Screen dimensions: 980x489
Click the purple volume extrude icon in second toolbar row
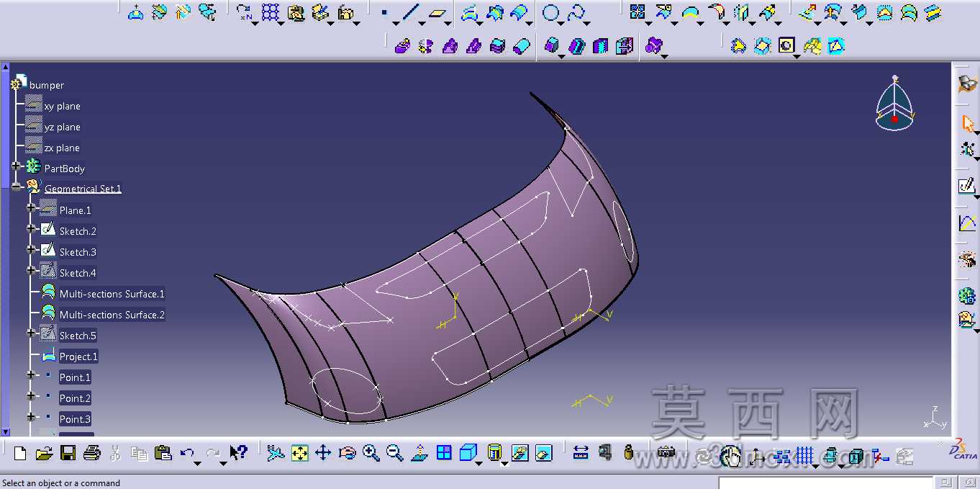click(x=403, y=46)
